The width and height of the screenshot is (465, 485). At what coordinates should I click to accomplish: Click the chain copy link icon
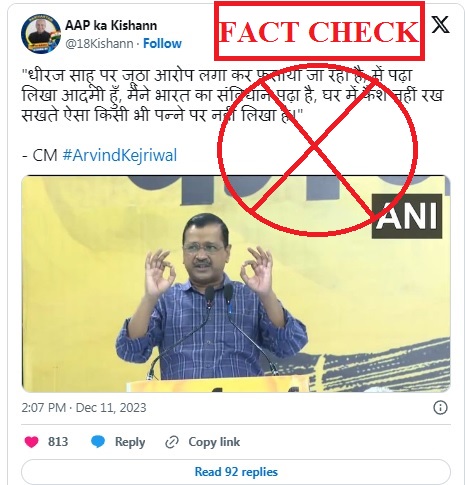coord(172,442)
